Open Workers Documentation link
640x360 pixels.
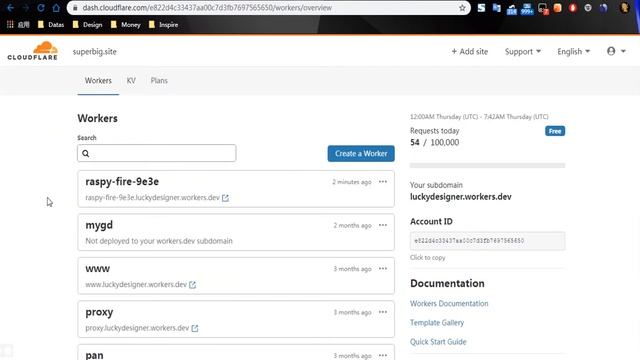point(449,304)
